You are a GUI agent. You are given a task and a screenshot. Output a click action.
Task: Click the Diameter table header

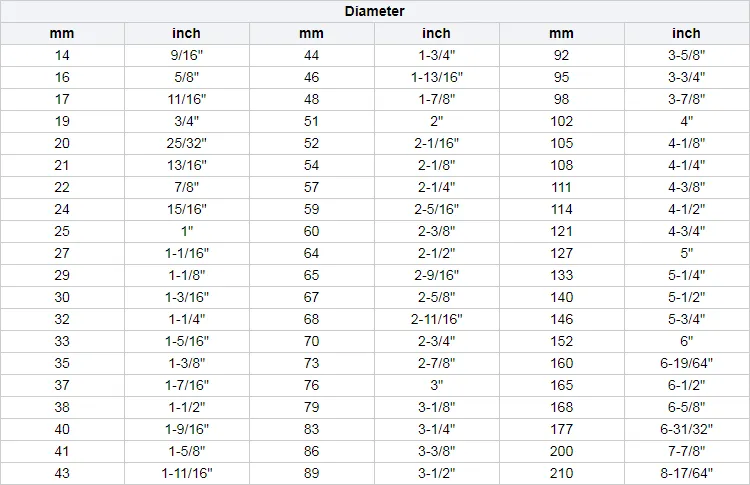tap(375, 11)
